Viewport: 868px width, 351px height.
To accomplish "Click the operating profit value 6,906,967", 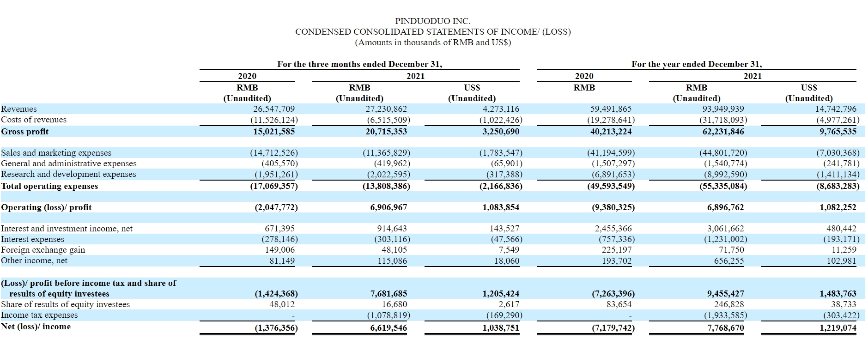I will [388, 207].
